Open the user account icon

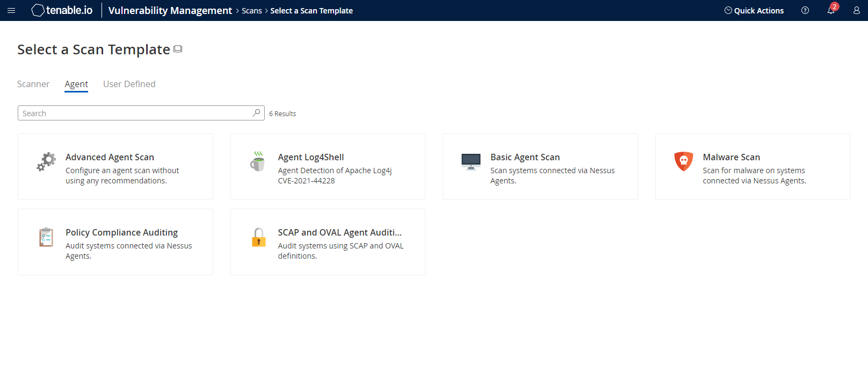click(x=857, y=10)
